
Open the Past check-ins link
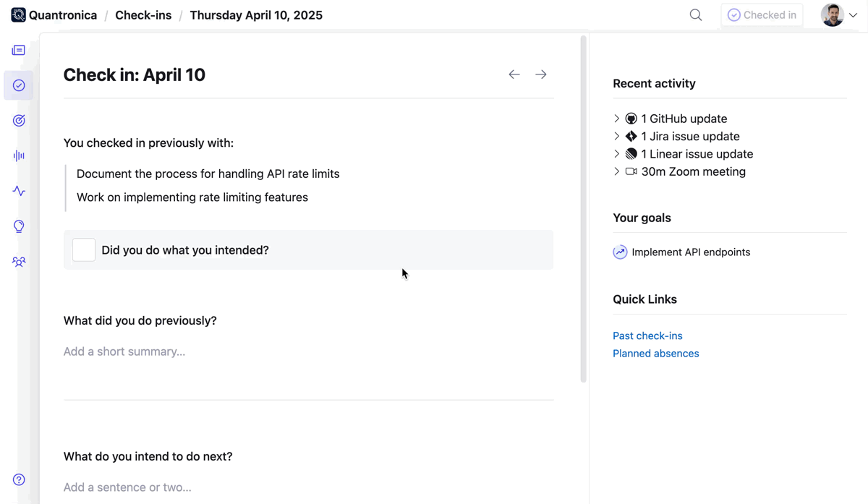coord(647,336)
